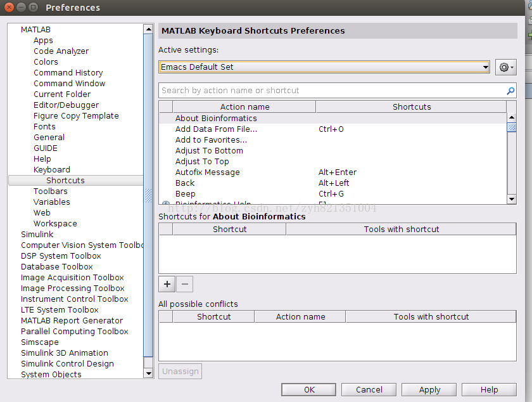
Task: Open Toolbars preferences
Action: coord(51,191)
